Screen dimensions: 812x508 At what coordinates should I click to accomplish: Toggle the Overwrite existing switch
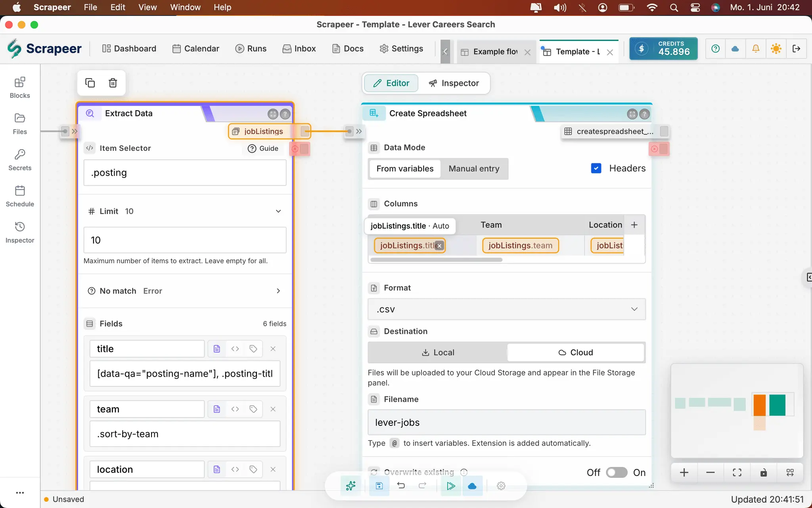tap(617, 472)
